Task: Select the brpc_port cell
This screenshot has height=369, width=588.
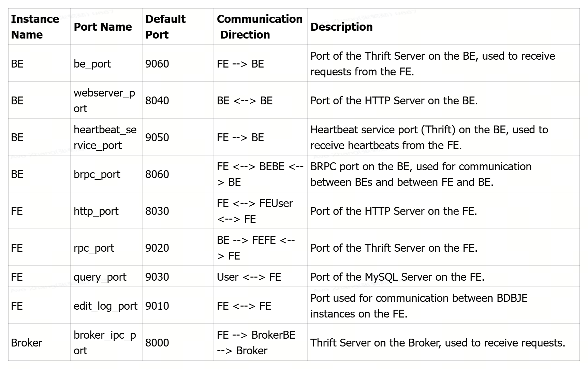Action: point(97,174)
